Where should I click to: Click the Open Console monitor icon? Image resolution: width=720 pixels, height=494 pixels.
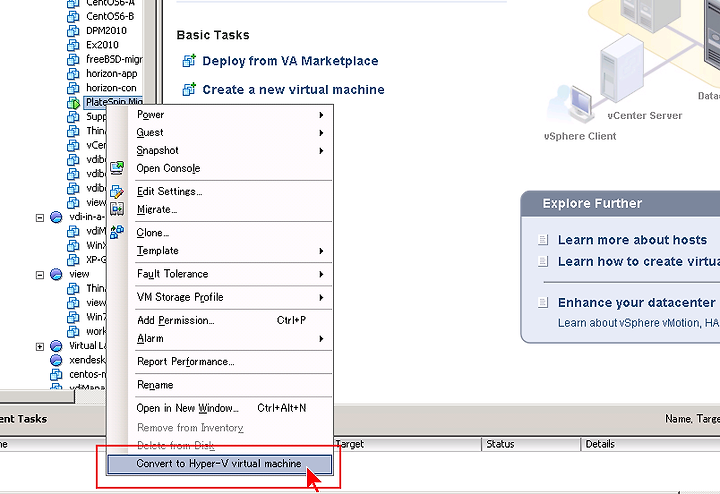pos(117,168)
